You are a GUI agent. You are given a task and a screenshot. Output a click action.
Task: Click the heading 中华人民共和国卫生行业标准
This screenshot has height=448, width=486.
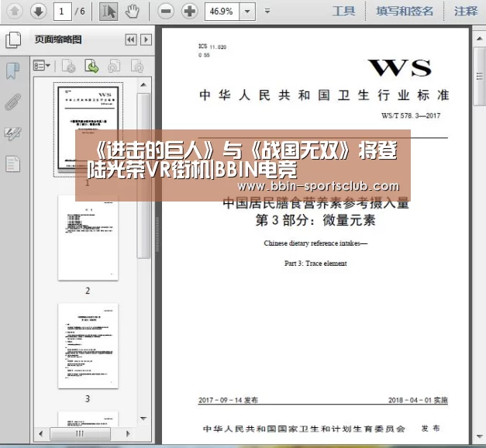tap(324, 95)
